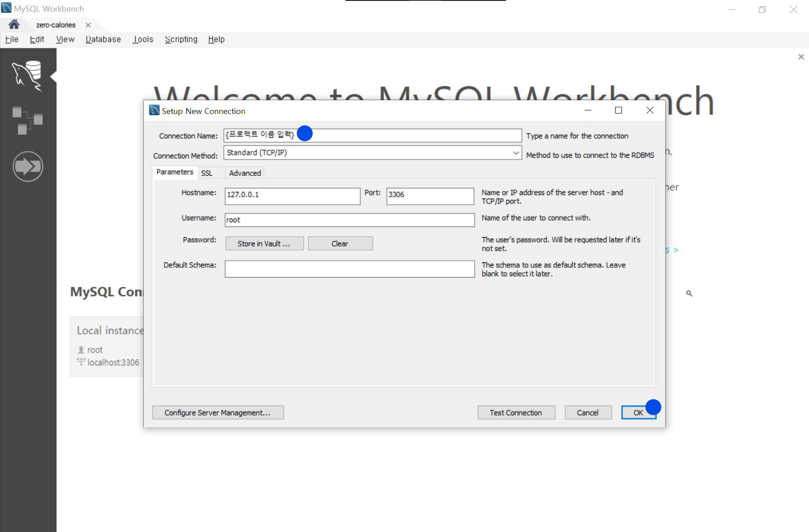Click the Test Connection button
Screen dimensions: 809x532
tap(516, 412)
